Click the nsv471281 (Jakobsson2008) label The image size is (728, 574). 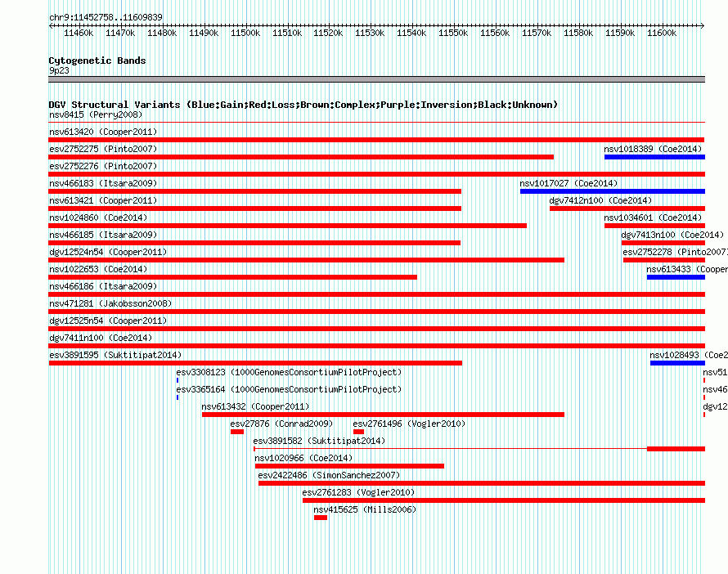pos(110,303)
